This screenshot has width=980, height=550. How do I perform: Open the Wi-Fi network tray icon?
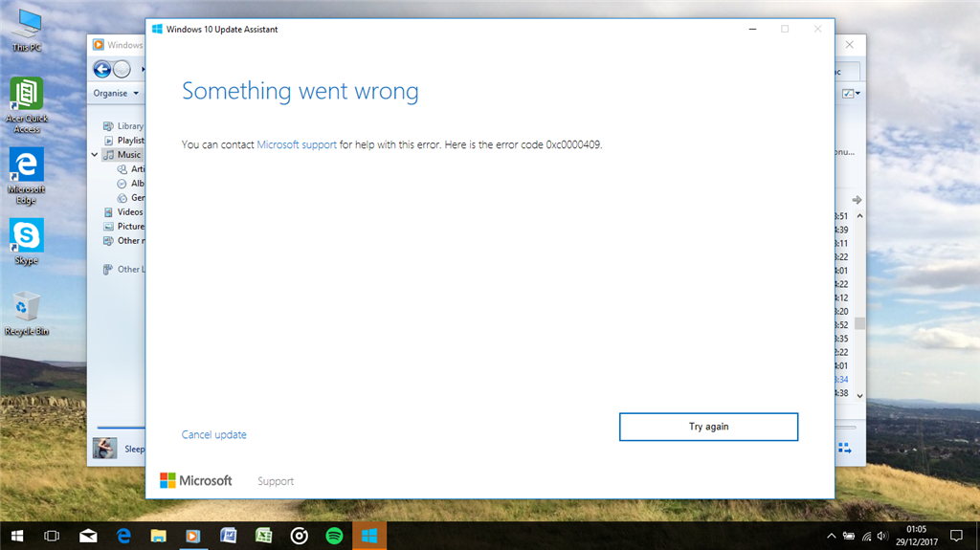866,536
